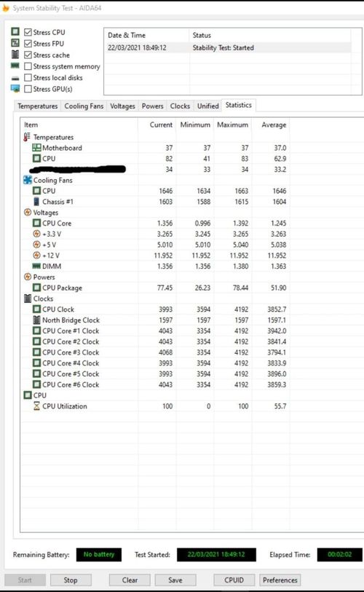Click the Clocks group chip icon
Screen dimensions: 364x592
tap(28, 299)
